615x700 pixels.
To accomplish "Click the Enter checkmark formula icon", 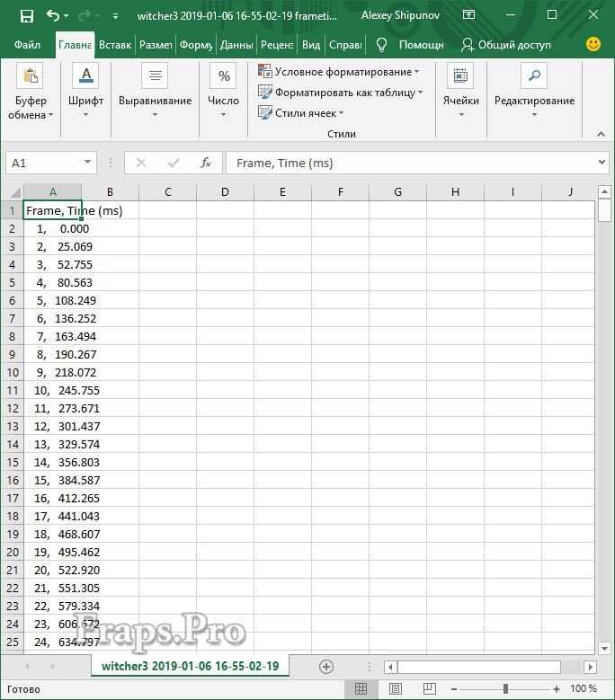I will (173, 163).
